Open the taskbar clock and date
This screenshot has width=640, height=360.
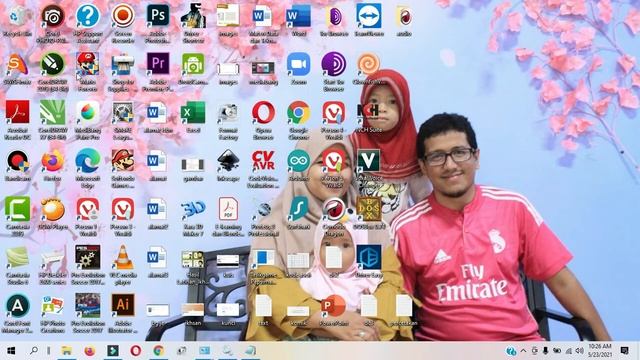600,351
